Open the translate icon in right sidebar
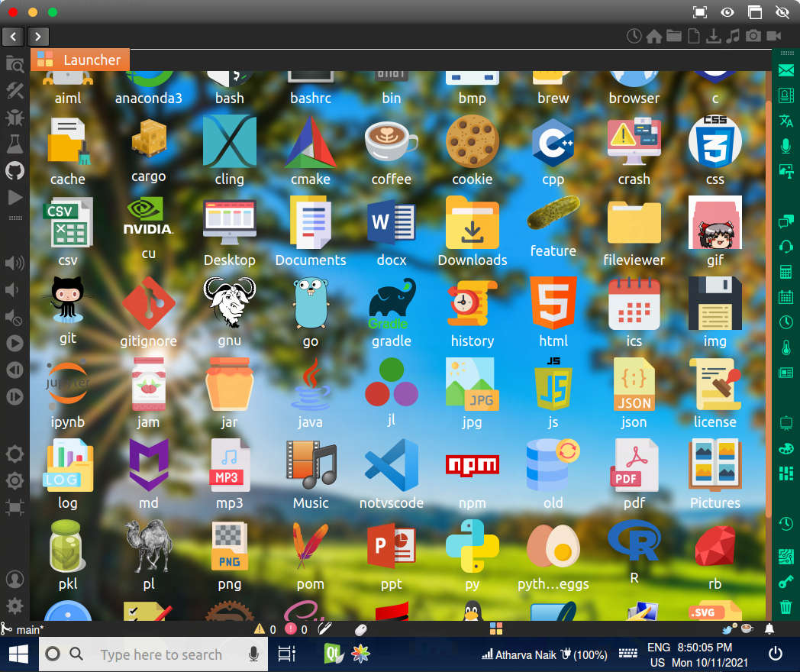The height and width of the screenshot is (672, 800). (x=786, y=121)
